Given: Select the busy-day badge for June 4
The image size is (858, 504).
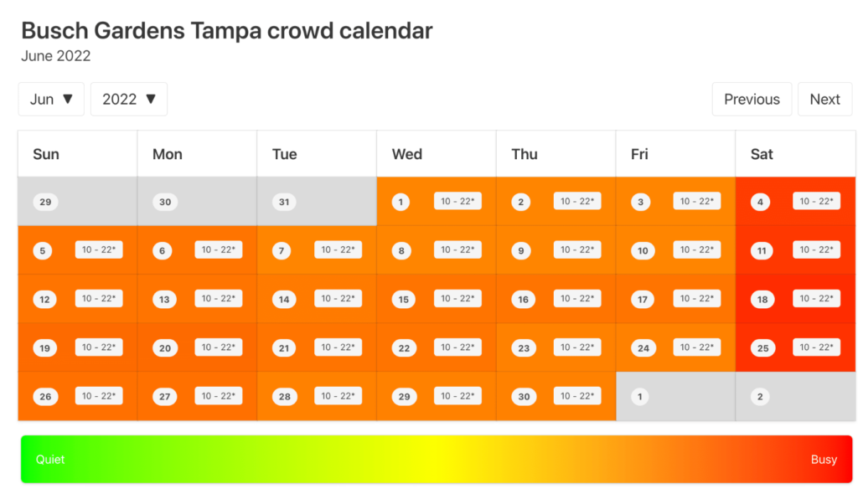Looking at the screenshot, I should [817, 201].
